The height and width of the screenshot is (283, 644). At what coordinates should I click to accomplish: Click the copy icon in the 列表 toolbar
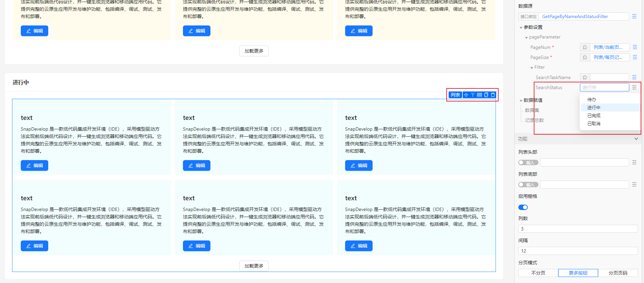click(x=486, y=95)
